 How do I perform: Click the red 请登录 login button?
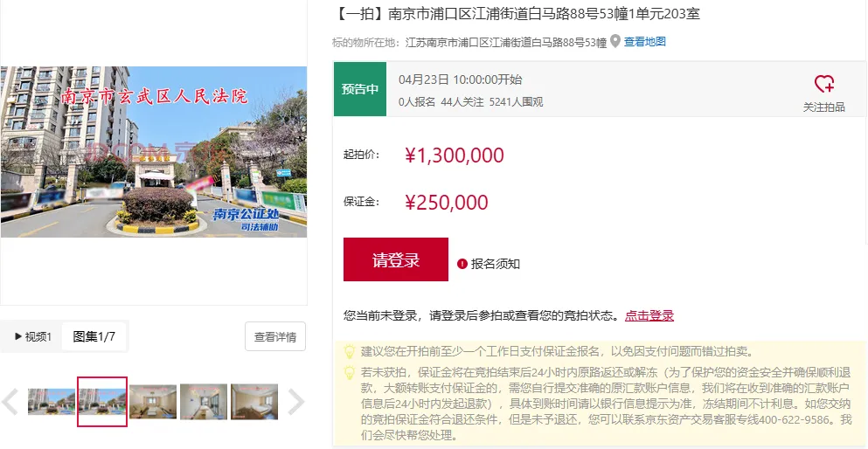pos(396,259)
